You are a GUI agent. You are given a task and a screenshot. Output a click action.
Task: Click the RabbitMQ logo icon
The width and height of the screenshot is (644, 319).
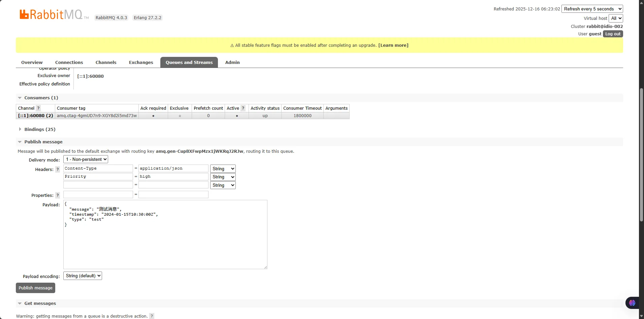point(24,14)
